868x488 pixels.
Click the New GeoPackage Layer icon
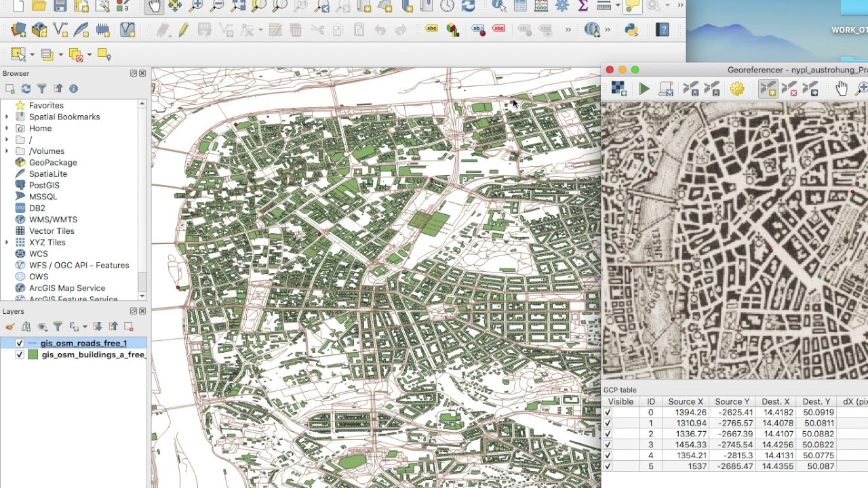39,30
